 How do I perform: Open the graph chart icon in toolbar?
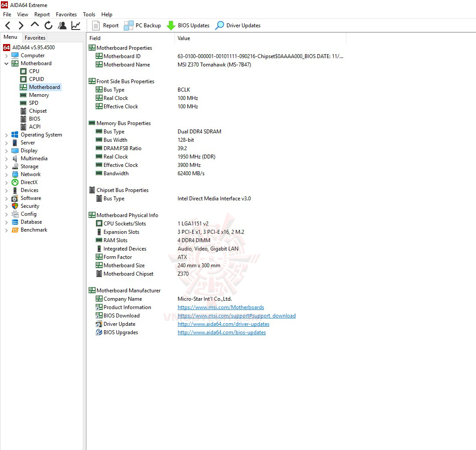tap(76, 26)
